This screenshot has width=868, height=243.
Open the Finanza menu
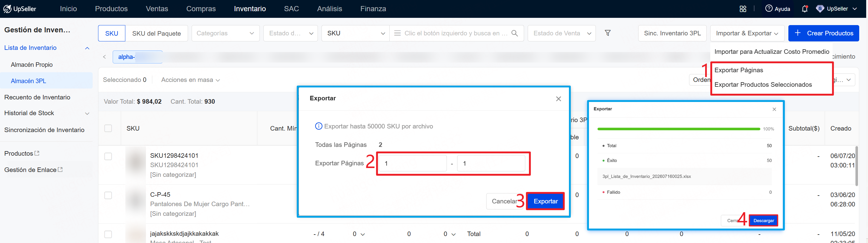tap(373, 9)
